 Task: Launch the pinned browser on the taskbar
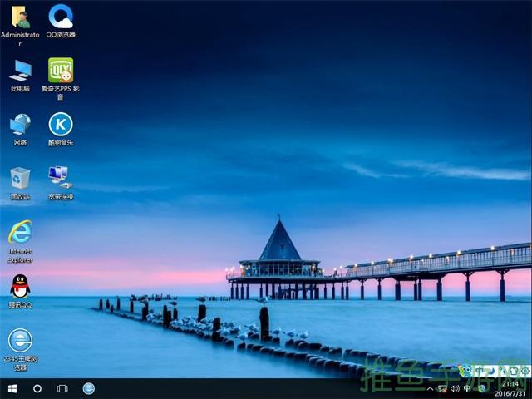point(88,388)
